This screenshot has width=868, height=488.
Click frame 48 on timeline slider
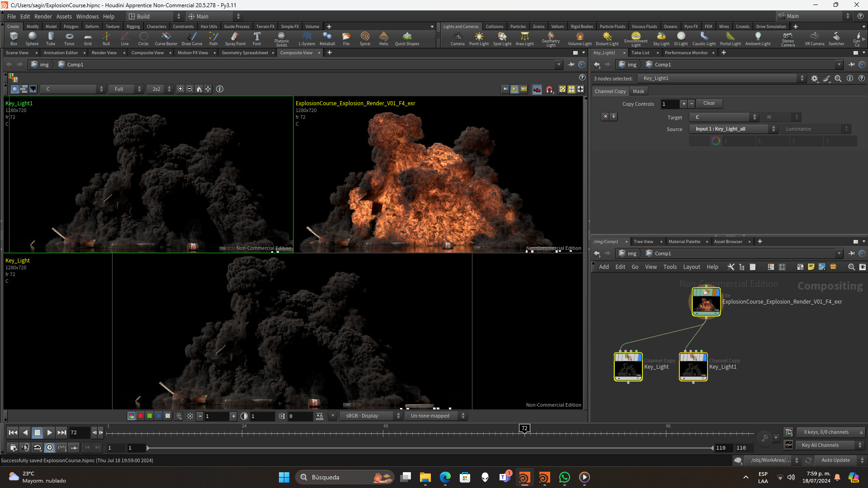(383, 433)
